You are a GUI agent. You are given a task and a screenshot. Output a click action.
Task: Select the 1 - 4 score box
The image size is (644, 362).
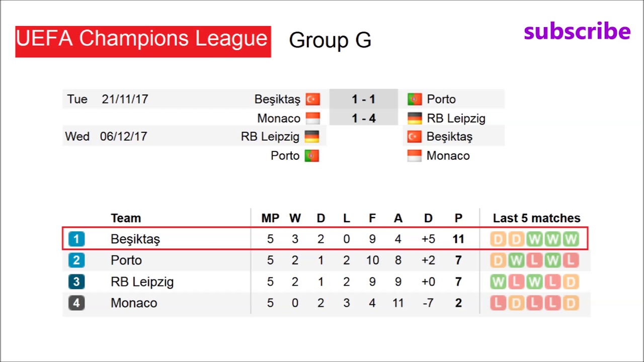click(363, 118)
